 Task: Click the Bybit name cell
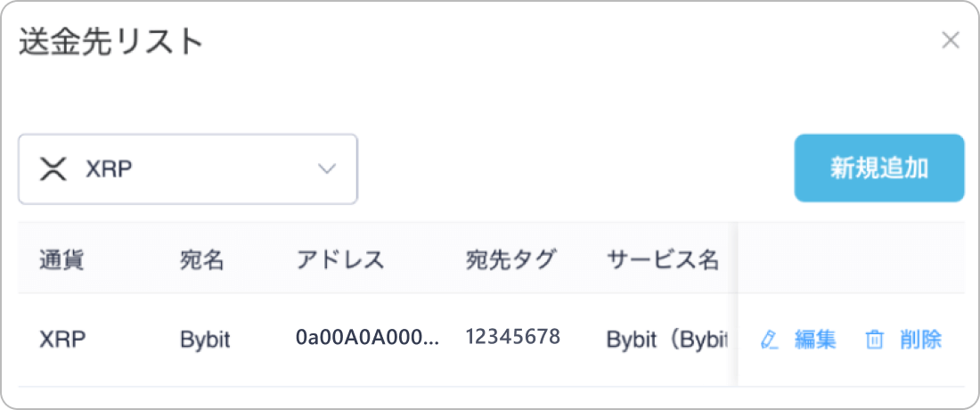tap(205, 340)
